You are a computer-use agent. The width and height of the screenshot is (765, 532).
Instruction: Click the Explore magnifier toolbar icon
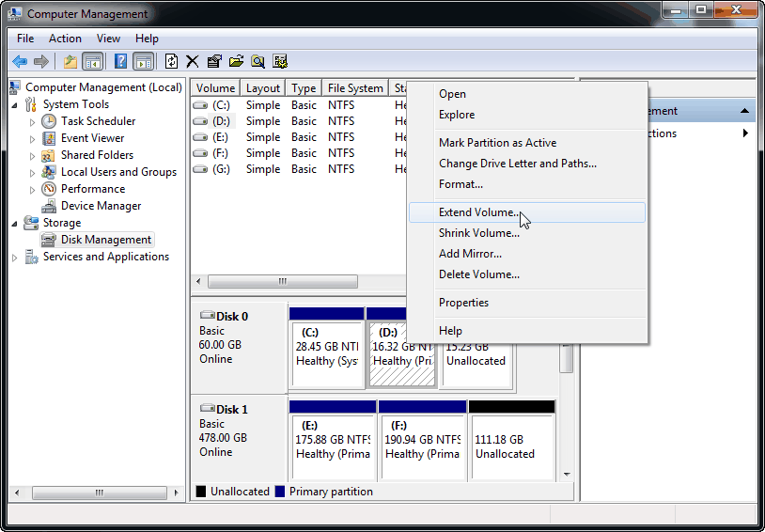pyautogui.click(x=258, y=62)
